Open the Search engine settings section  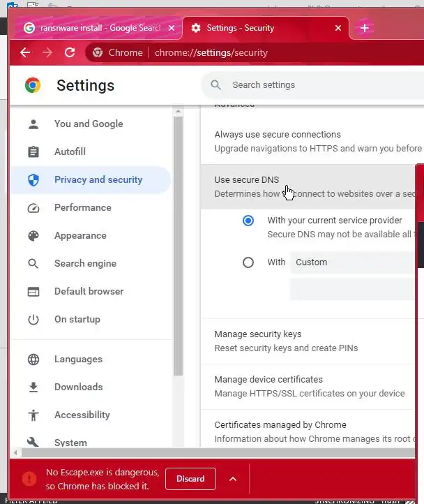point(91,264)
